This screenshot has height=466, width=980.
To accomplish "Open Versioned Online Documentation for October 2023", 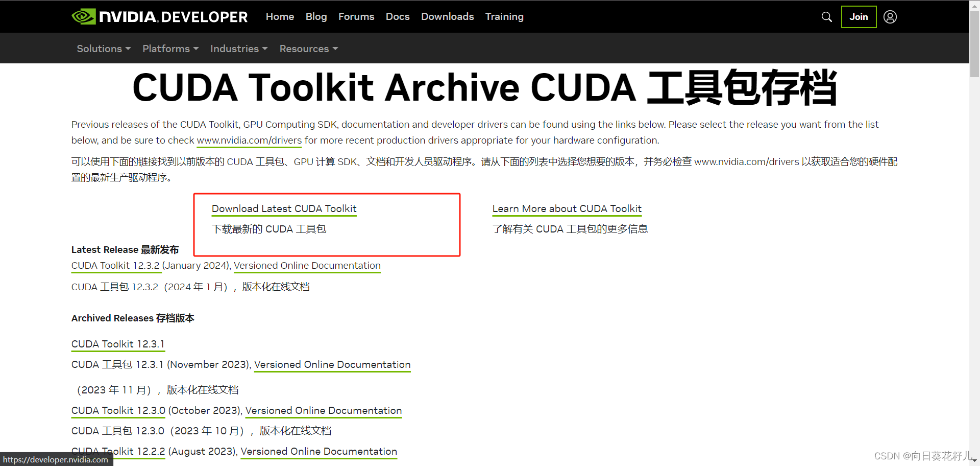I will [324, 411].
